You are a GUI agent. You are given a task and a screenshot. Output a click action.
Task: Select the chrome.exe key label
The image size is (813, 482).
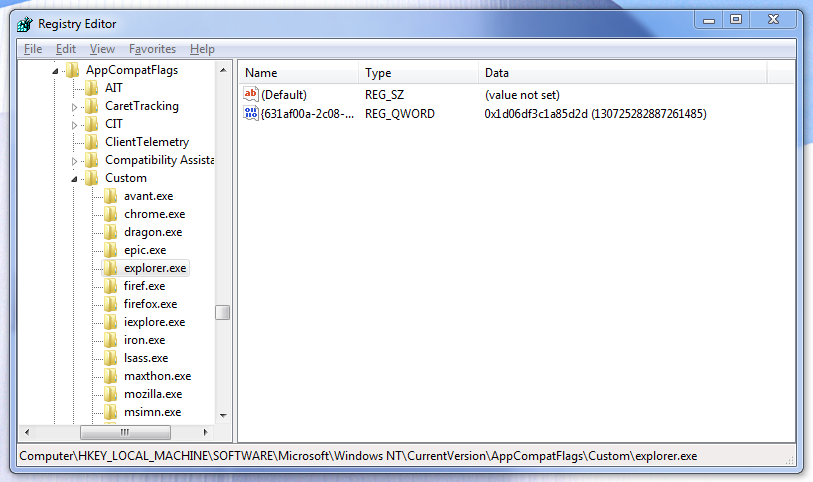[155, 214]
